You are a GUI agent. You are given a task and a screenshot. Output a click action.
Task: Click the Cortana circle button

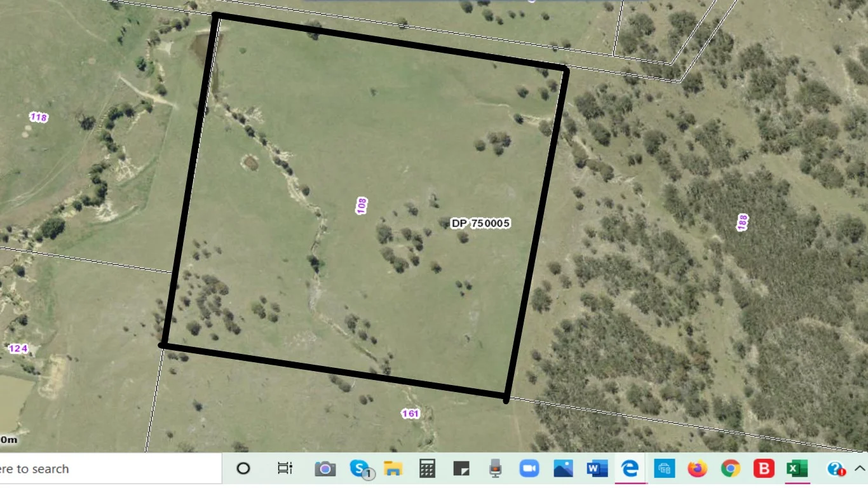click(x=243, y=469)
